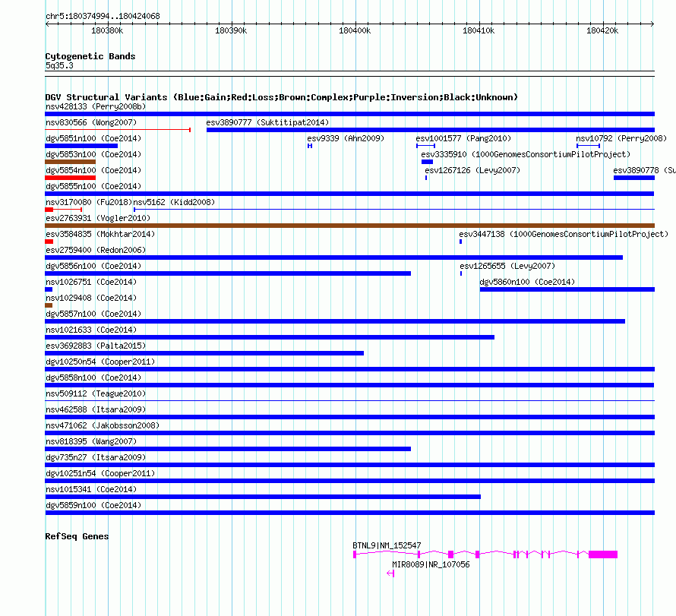Viewport: 676px width, 616px height.
Task: Click the nsv818395 (Wang2007) label
Action: click(x=91, y=441)
